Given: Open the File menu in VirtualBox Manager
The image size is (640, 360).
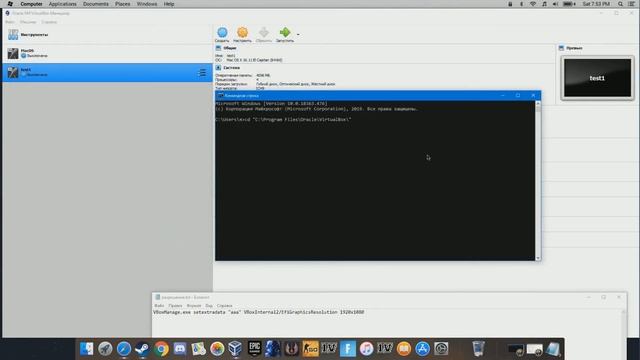Looking at the screenshot, I should click(x=10, y=22).
